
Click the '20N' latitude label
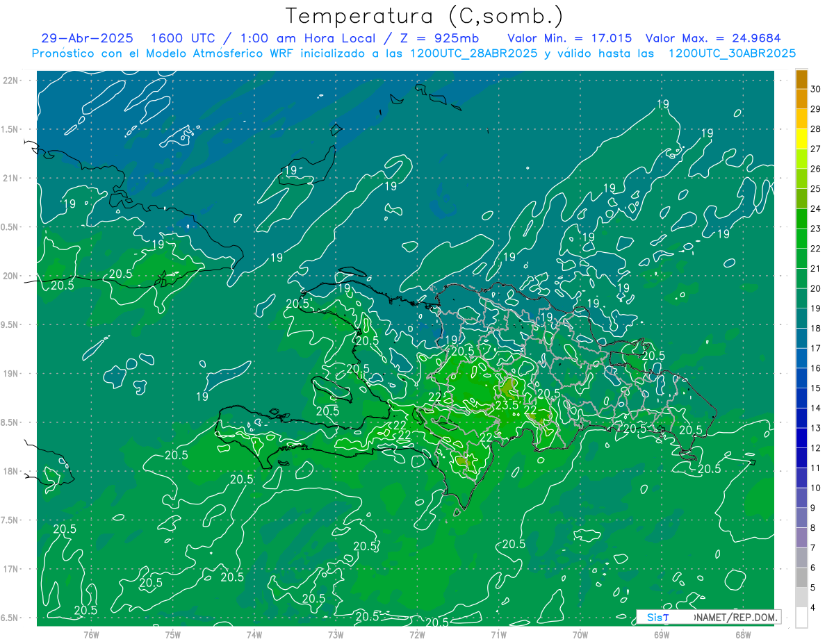pos(10,276)
